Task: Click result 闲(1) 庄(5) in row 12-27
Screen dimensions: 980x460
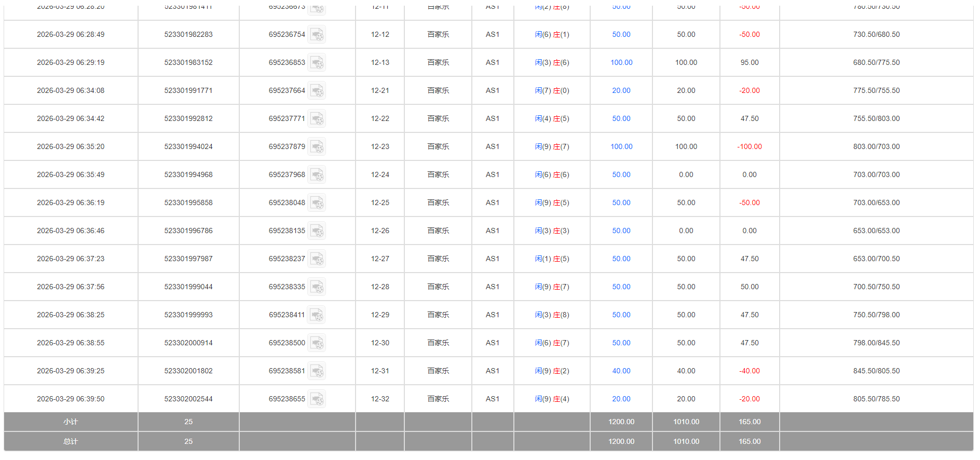Action: click(552, 259)
